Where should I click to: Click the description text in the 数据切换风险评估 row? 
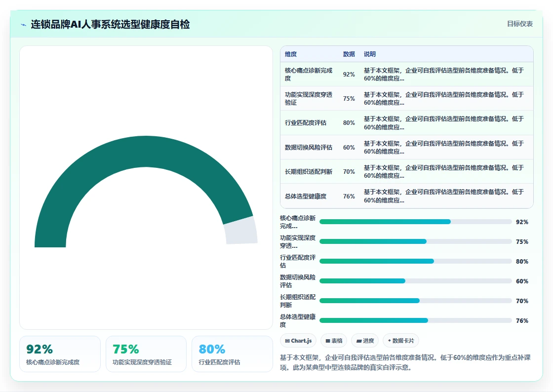click(444, 147)
